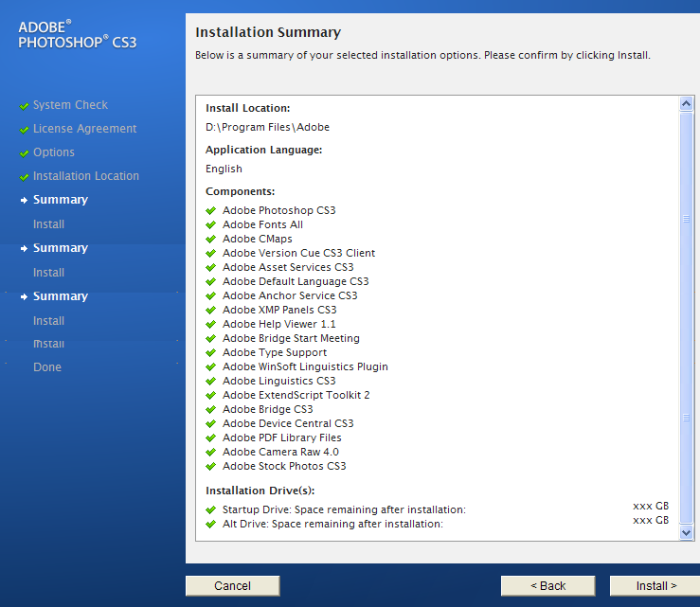
Task: Click the green check next to License Agreement
Action: 24,130
